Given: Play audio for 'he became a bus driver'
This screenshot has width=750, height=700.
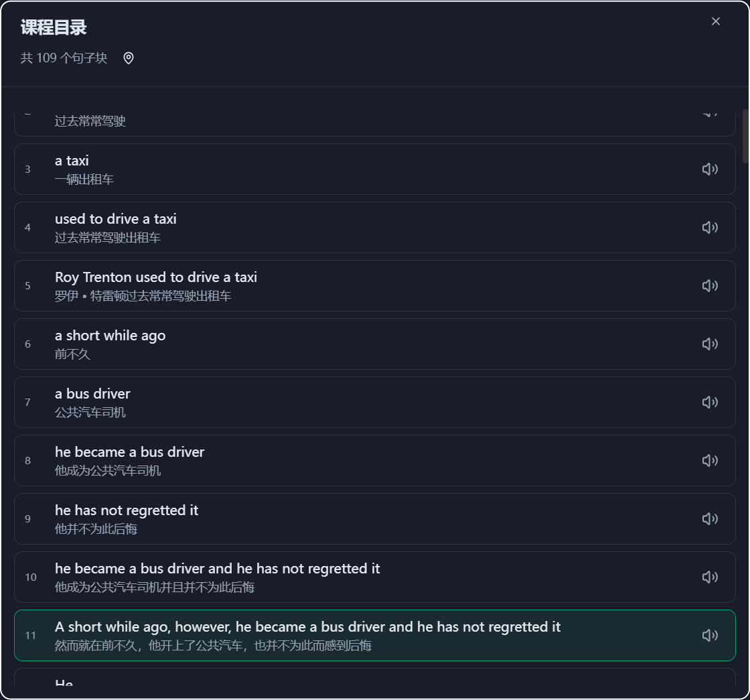Looking at the screenshot, I should click(710, 461).
